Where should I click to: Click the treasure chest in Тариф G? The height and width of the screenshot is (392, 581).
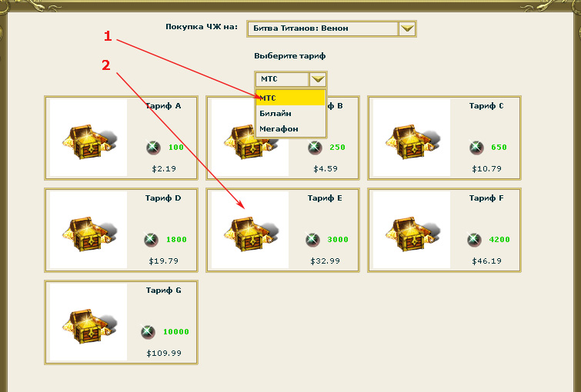[88, 322]
